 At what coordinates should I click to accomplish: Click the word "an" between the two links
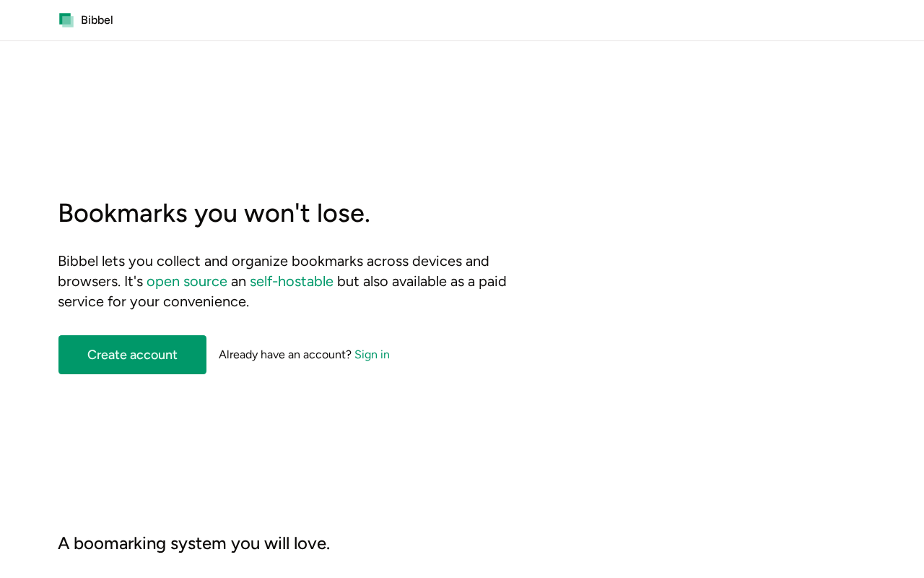click(239, 281)
